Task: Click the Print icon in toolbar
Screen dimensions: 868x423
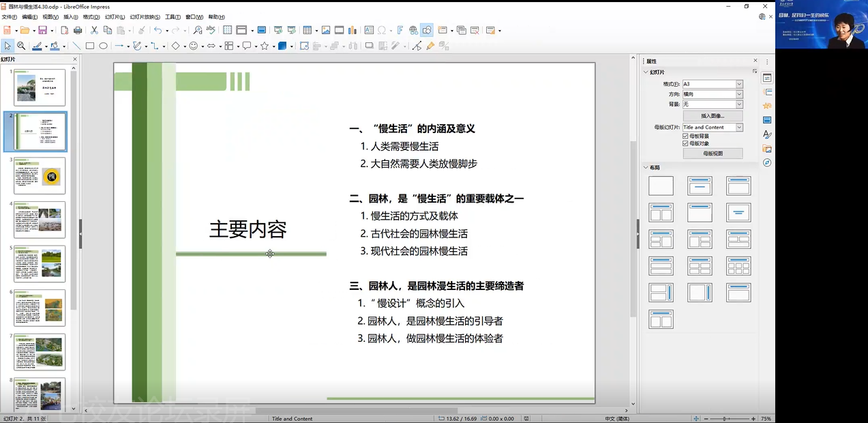Action: pyautogui.click(x=78, y=30)
